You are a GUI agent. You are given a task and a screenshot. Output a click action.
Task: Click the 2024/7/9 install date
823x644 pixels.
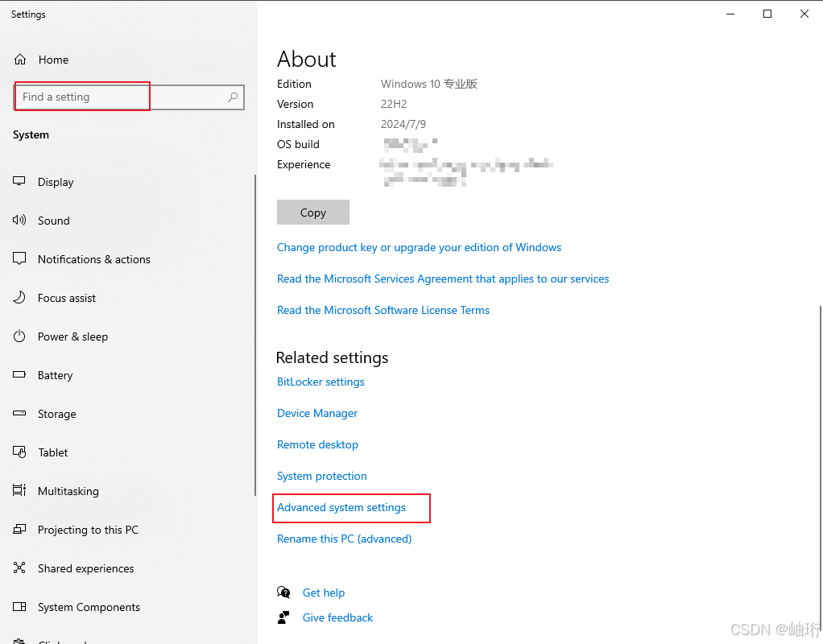click(403, 125)
